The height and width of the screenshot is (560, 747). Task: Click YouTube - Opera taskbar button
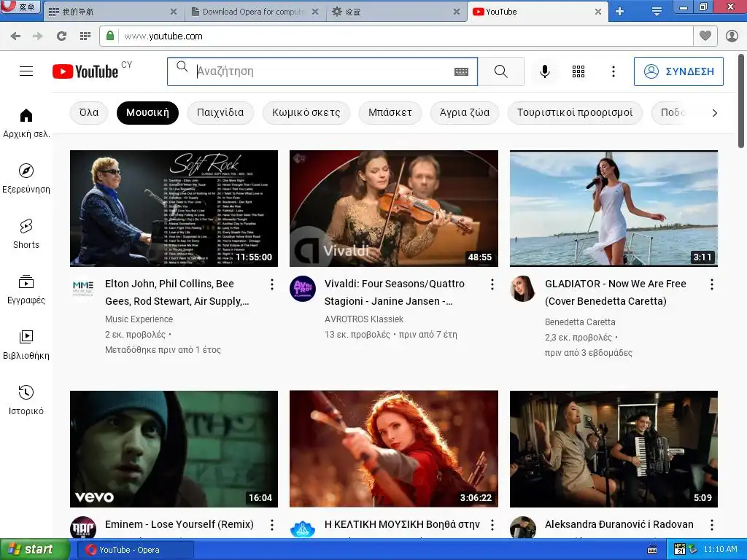click(136, 550)
